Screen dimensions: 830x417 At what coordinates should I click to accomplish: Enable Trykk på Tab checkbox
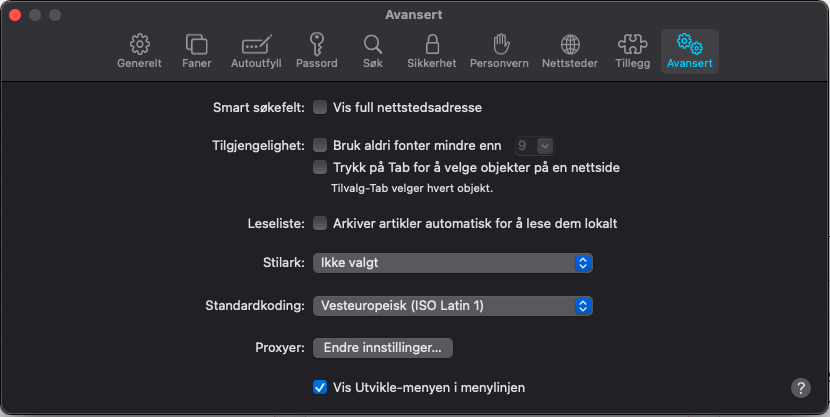coord(321,167)
